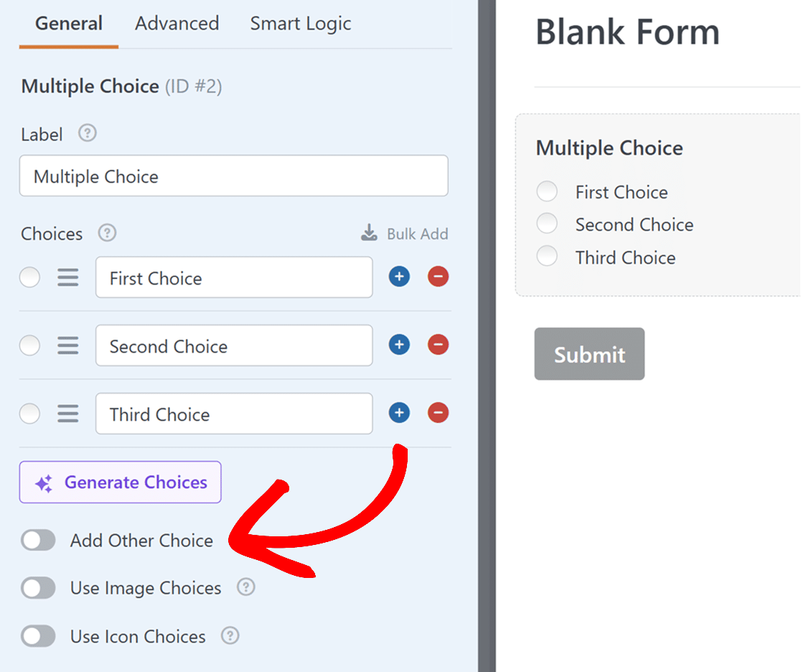Switch to the Advanced tab

point(177,24)
